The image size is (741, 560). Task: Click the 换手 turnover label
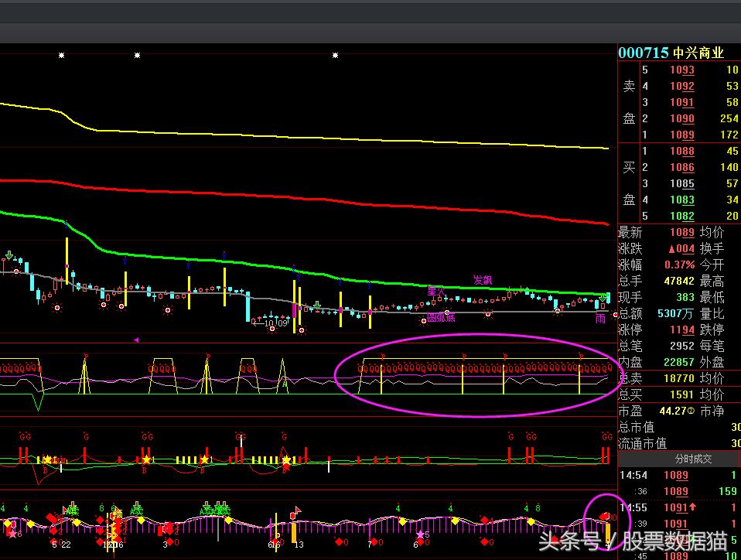712,248
